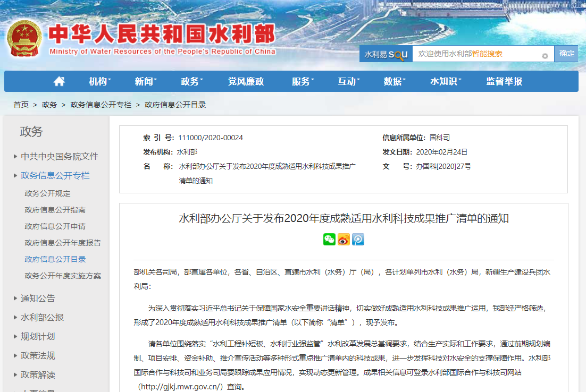Click the home icon in navigation bar
The height and width of the screenshot is (392, 586).
pos(59,81)
